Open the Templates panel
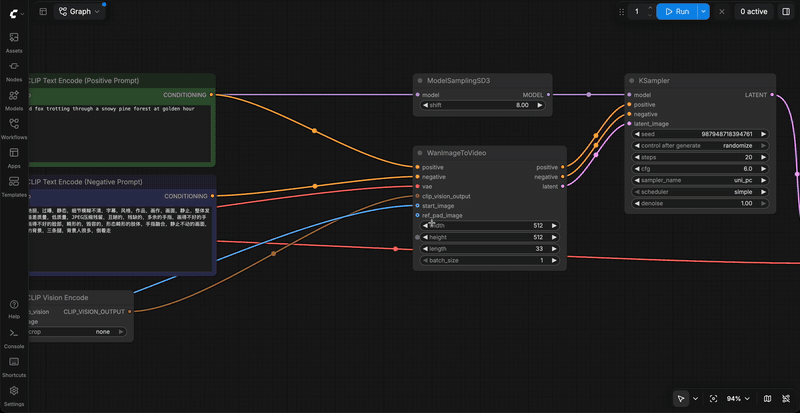 tap(14, 186)
